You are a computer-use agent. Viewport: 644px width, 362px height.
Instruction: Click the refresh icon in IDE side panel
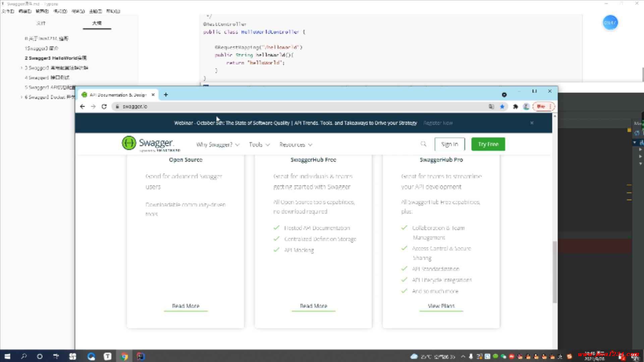pyautogui.click(x=637, y=133)
